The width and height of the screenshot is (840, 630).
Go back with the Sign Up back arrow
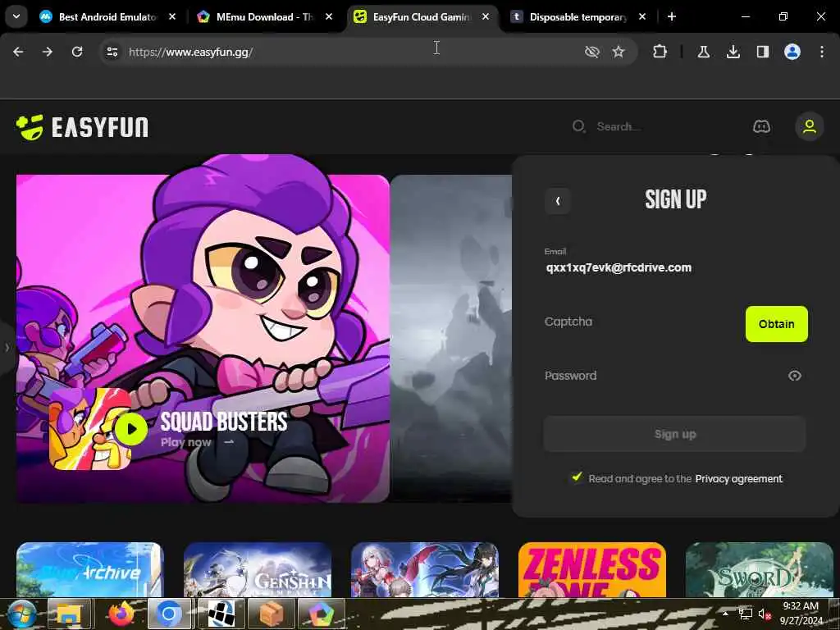(x=558, y=201)
